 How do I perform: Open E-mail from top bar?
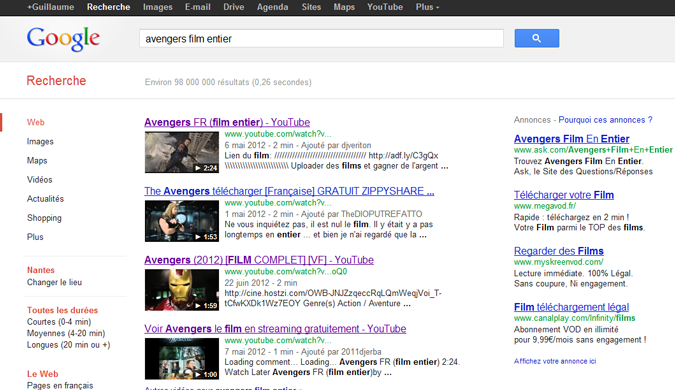pos(198,7)
